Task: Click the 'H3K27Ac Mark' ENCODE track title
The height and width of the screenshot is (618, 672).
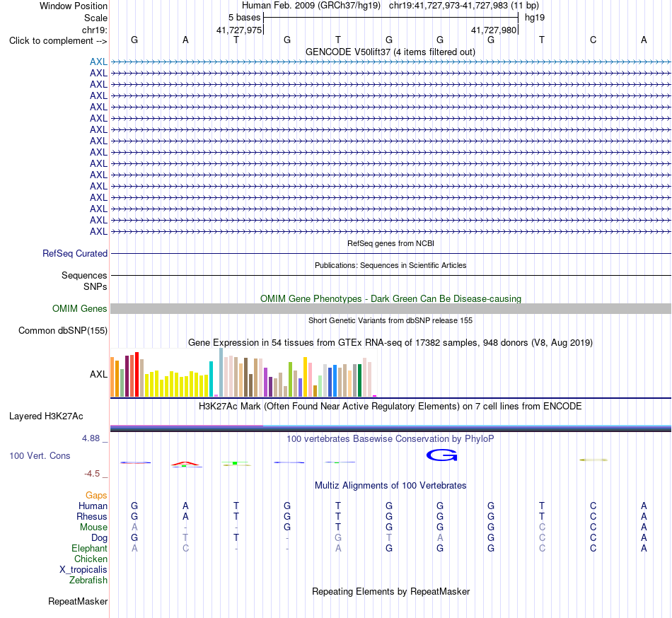Action: 390,406
